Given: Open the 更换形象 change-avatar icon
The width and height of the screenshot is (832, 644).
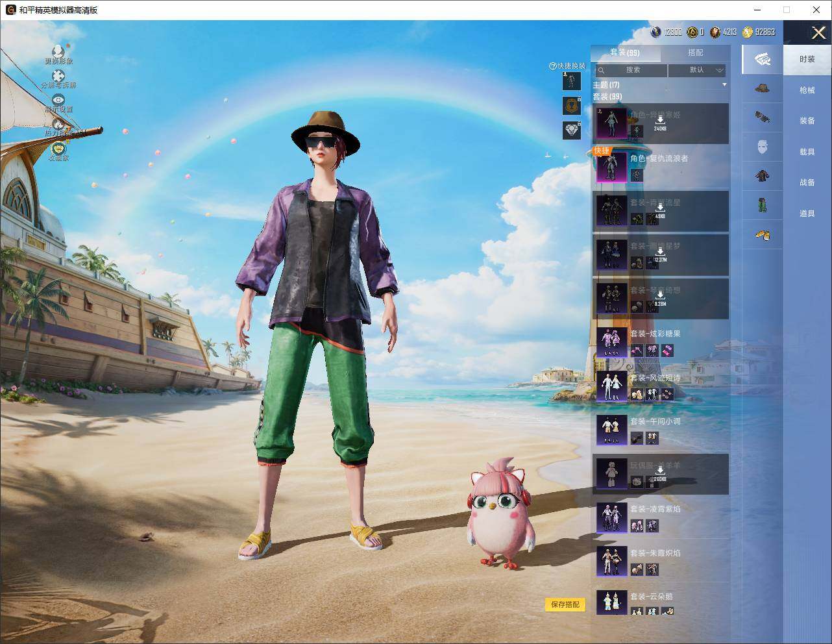Looking at the screenshot, I should tap(58, 51).
